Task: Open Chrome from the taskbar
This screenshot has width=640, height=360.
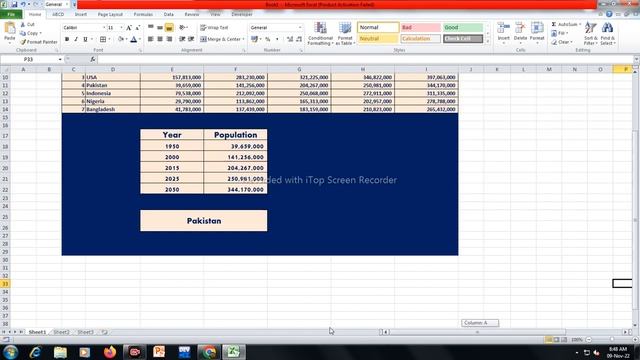Action: (209, 352)
